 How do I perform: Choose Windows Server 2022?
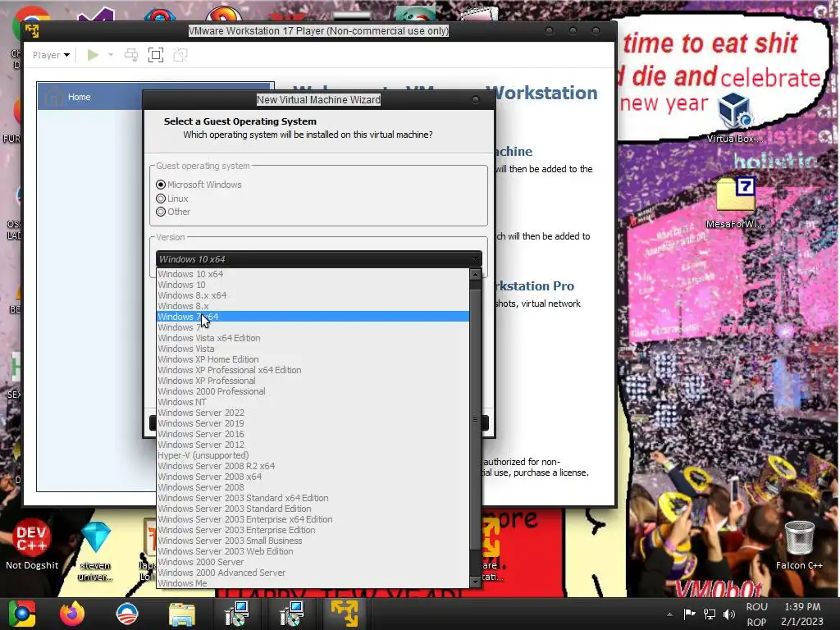[313, 413]
